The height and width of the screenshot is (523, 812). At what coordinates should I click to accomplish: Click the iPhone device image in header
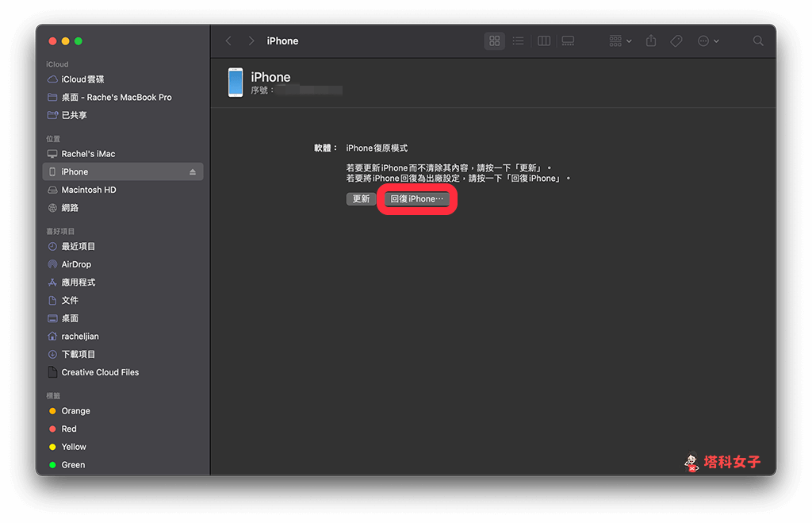point(236,83)
